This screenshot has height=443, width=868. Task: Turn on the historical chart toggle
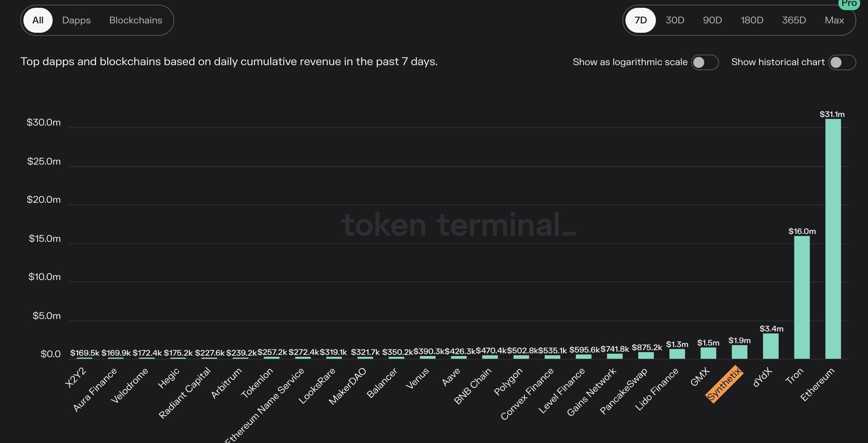(x=842, y=62)
